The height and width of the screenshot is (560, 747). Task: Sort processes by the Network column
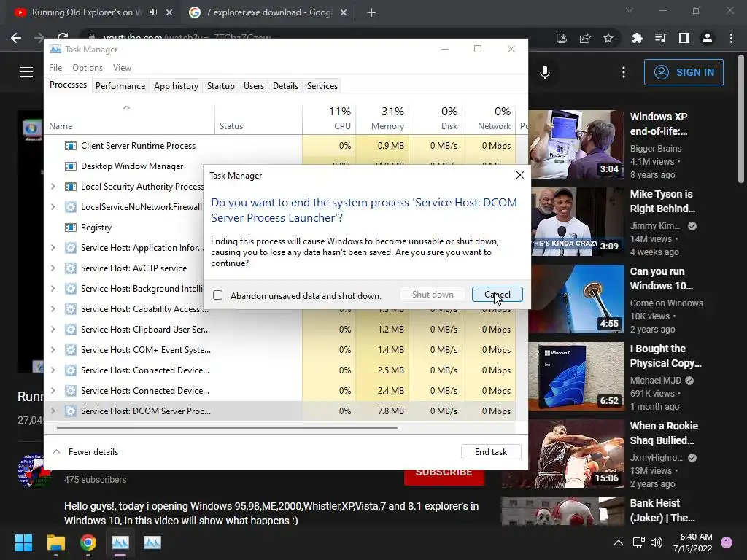coord(489,119)
